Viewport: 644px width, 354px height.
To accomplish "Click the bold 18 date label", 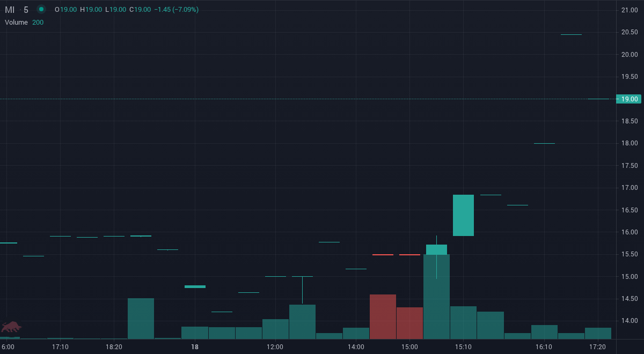I will [x=195, y=347].
